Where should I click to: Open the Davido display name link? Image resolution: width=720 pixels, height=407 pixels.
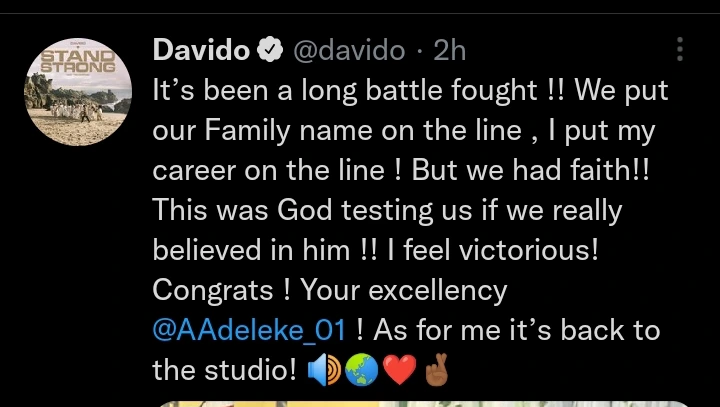[x=200, y=49]
